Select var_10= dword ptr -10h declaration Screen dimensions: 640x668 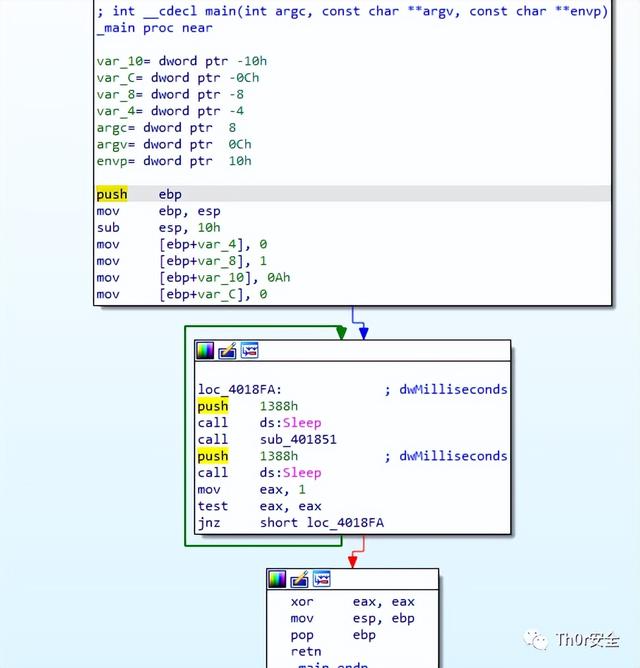click(182, 61)
